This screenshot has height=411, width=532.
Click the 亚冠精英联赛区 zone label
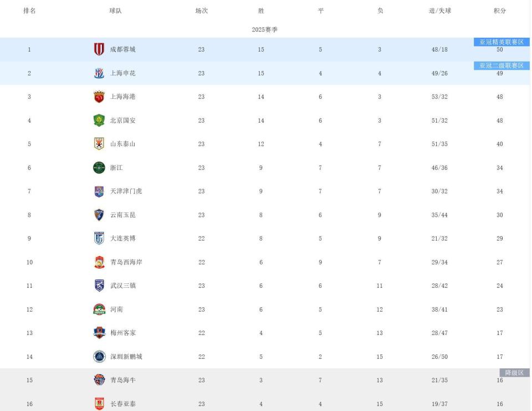click(502, 42)
